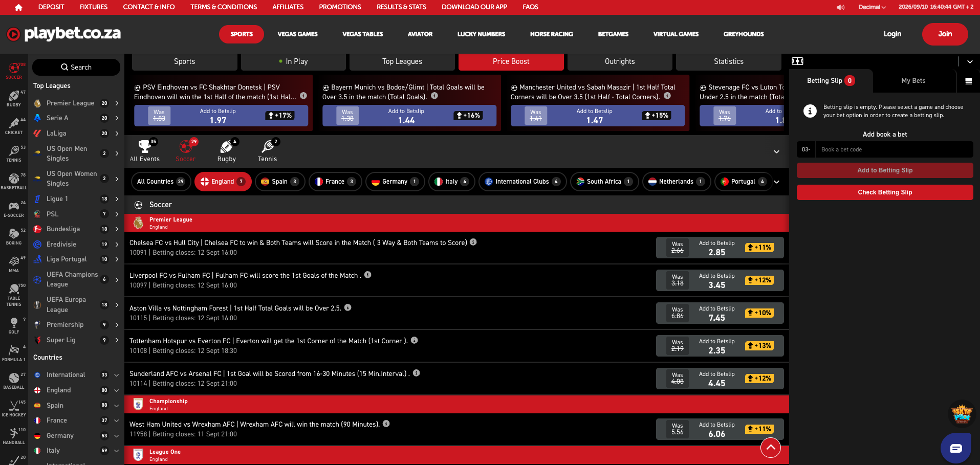
Task: Switch to the Outrights tab
Action: (x=620, y=61)
